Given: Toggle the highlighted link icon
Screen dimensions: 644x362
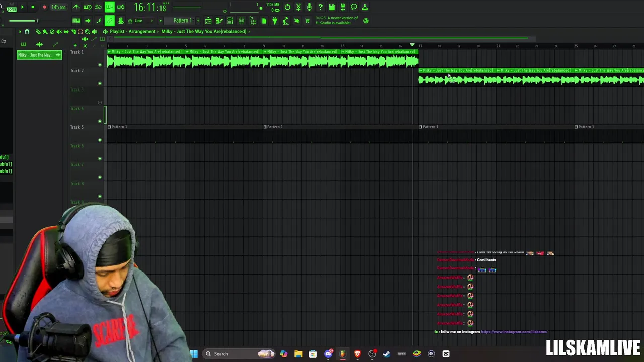Looking at the screenshot, I should click(x=110, y=21).
